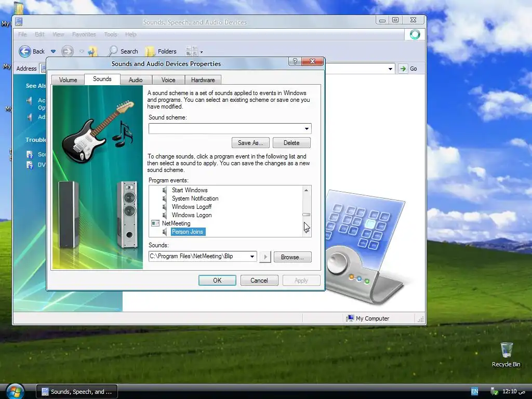Click the Up folder icon in toolbar
The height and width of the screenshot is (399, 532).
(x=92, y=51)
